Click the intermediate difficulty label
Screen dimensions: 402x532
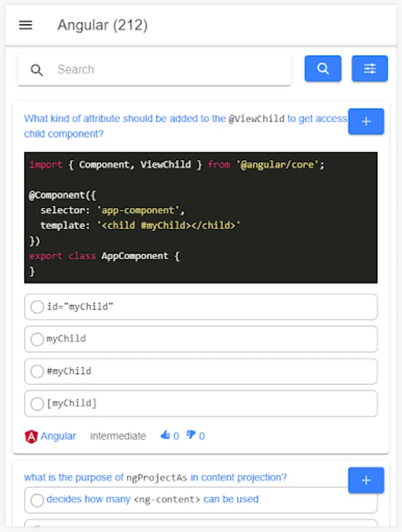click(x=118, y=436)
